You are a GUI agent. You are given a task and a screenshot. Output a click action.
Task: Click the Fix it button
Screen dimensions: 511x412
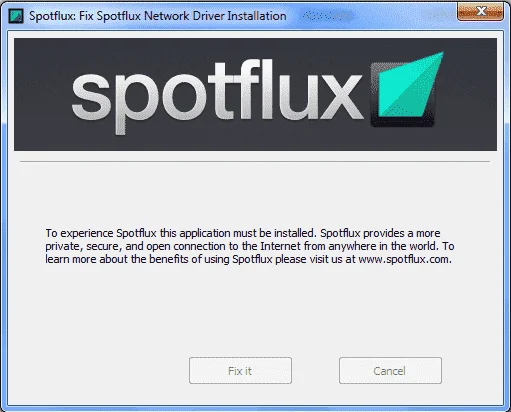click(240, 371)
